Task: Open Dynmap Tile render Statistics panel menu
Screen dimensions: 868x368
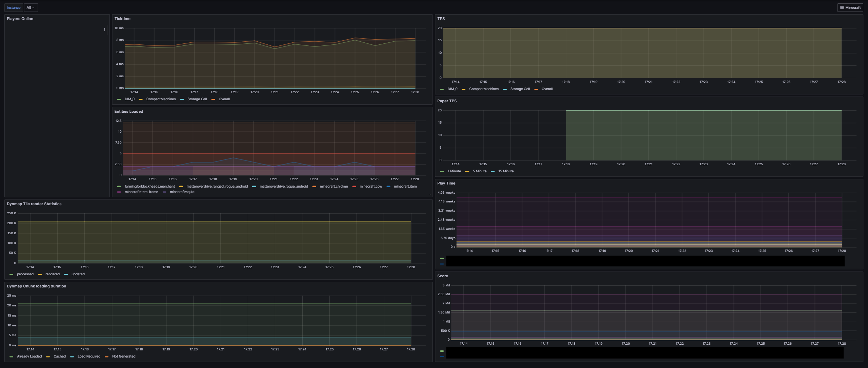Action: tap(34, 204)
